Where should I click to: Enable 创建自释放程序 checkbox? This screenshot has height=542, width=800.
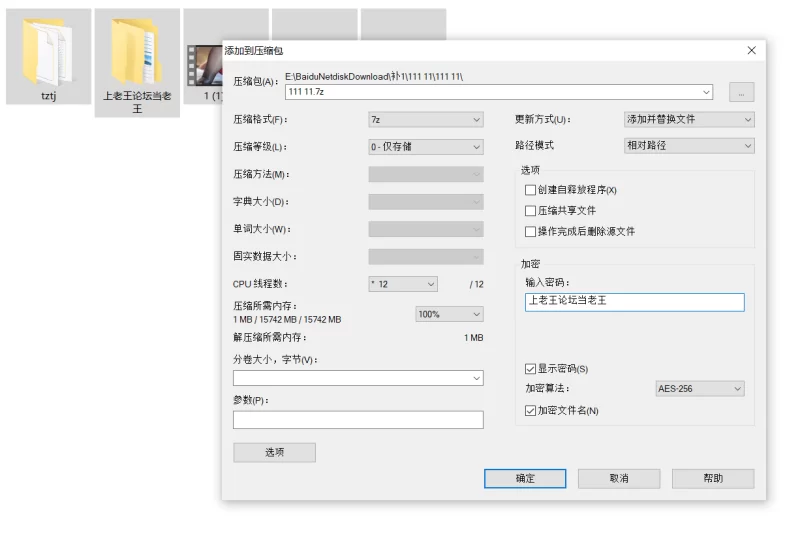530,190
